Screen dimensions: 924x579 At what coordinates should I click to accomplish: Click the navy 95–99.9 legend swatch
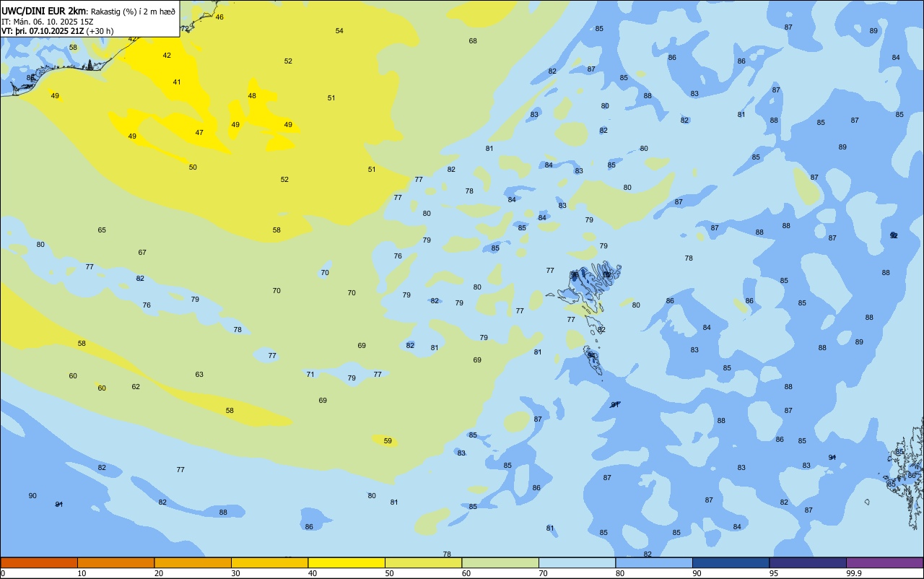tap(808, 562)
